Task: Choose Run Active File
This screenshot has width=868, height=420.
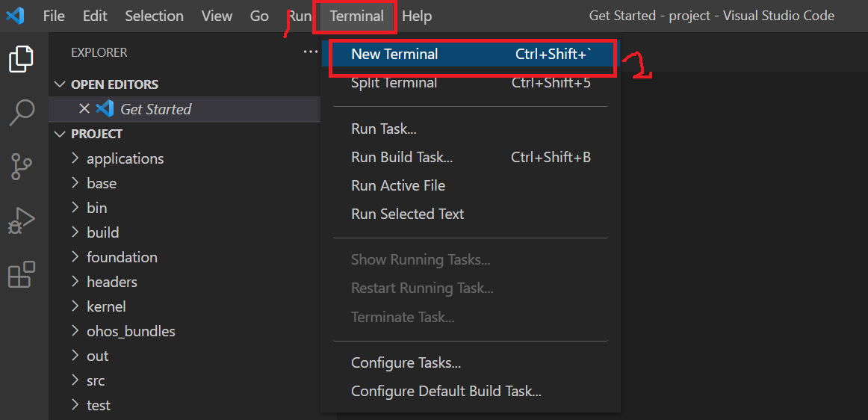Action: click(471, 185)
